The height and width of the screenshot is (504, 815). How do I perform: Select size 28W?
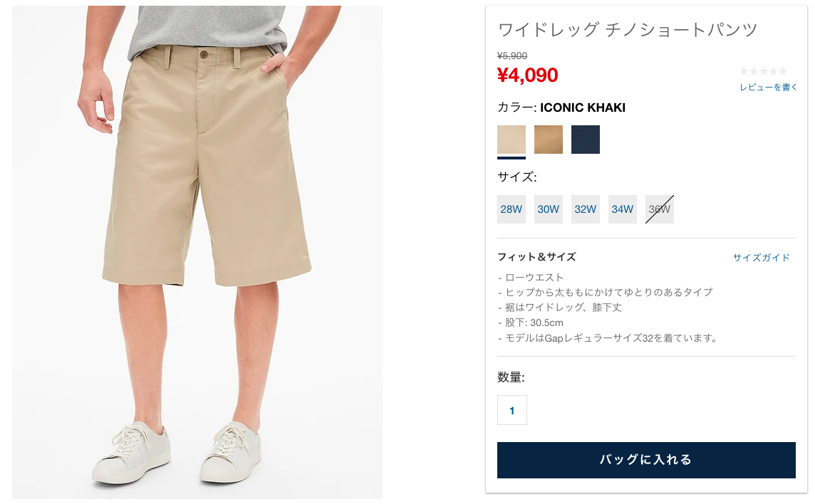click(511, 209)
